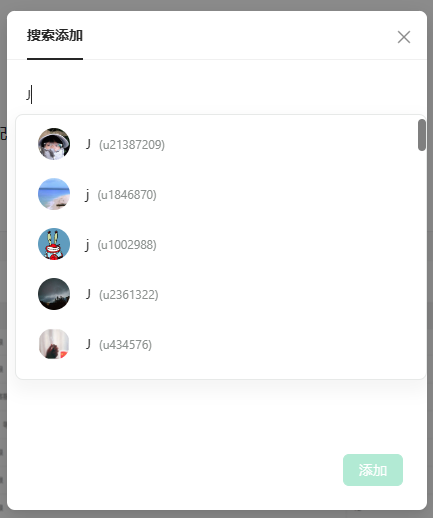433x518 pixels.
Task: Click the green 添加 button
Action: click(373, 470)
